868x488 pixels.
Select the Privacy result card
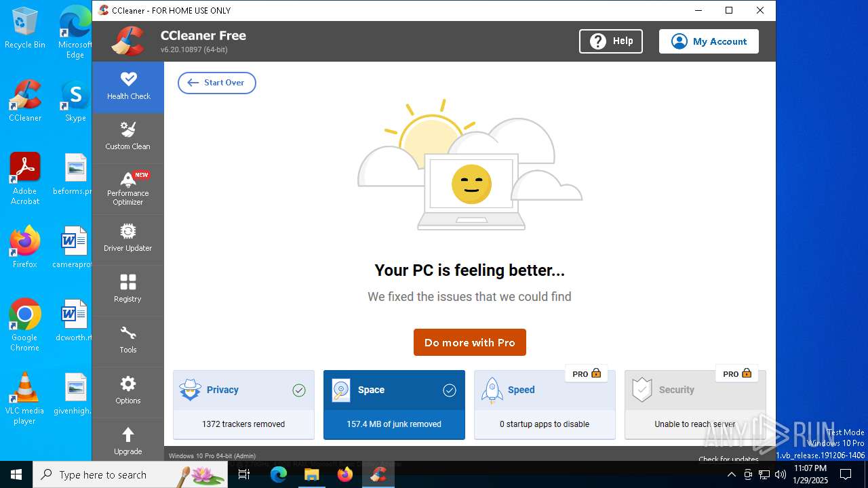tap(243, 405)
